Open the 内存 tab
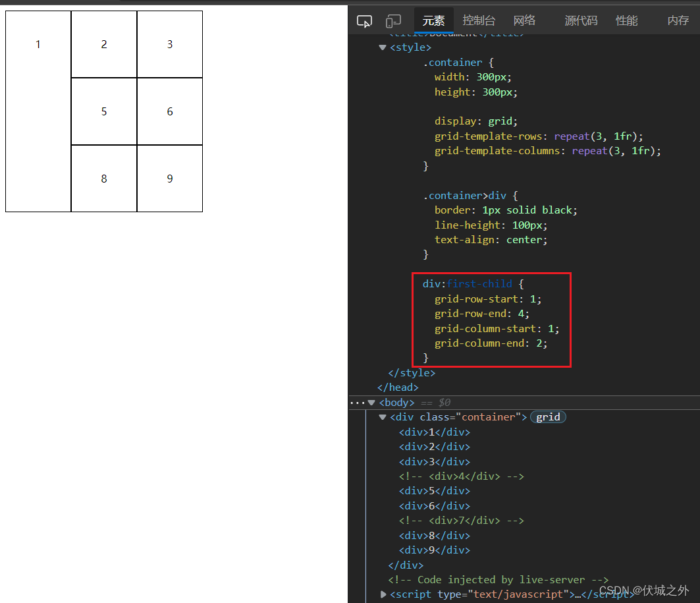This screenshot has width=700, height=603. 678,20
